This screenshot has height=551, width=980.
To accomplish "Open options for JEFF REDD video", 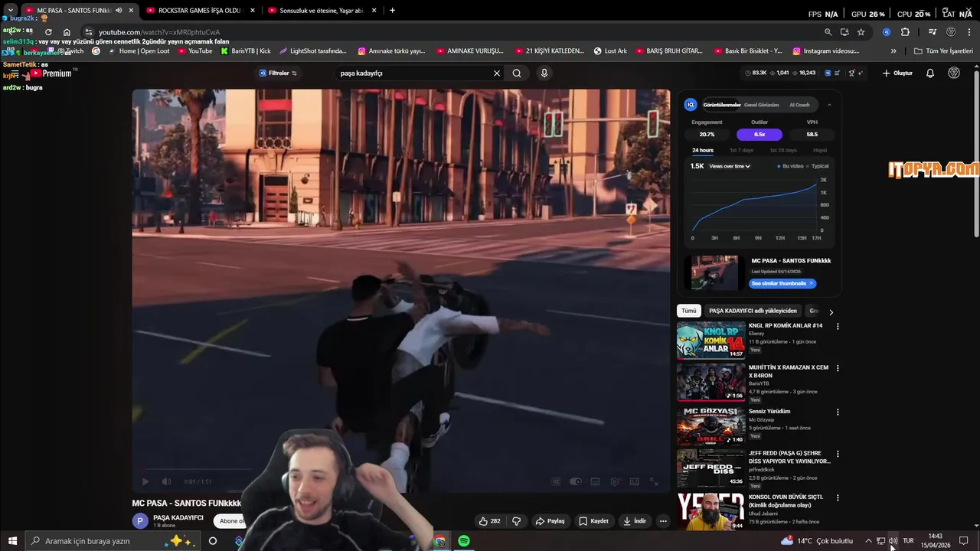I will 838,454.
